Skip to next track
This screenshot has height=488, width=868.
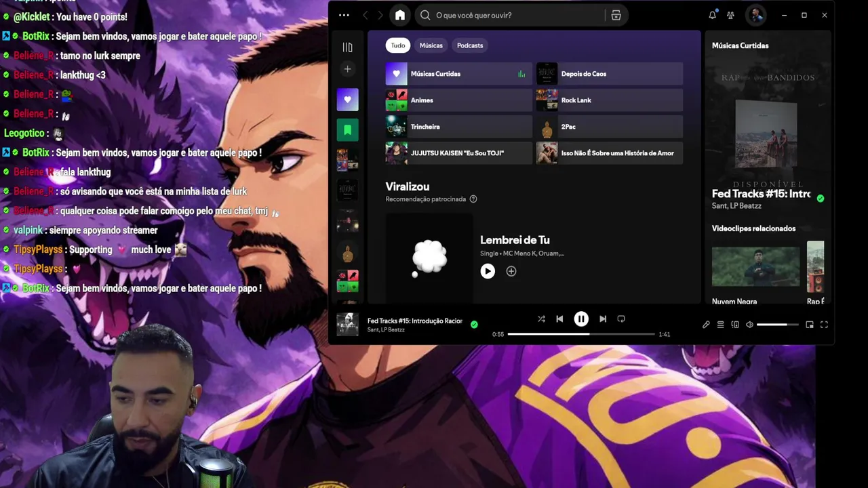(603, 319)
